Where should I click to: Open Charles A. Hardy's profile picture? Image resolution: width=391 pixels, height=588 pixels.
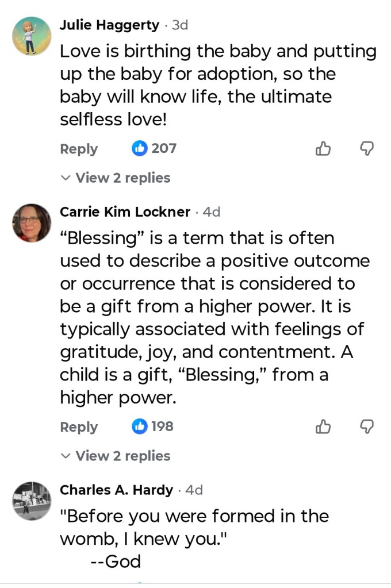32,501
